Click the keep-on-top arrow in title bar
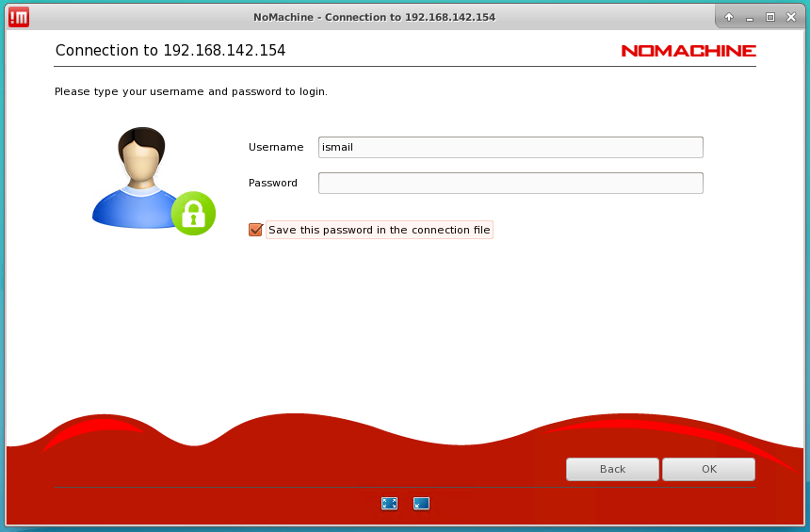This screenshot has width=810, height=532. click(729, 17)
